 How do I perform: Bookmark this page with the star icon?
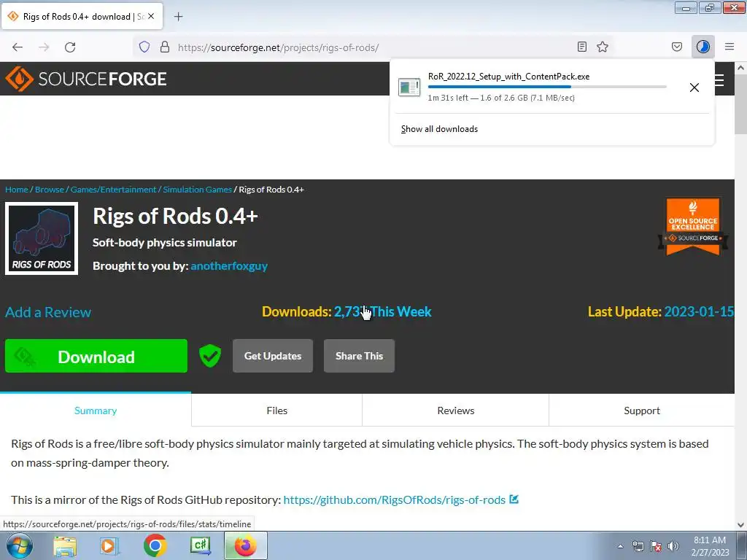click(x=603, y=47)
